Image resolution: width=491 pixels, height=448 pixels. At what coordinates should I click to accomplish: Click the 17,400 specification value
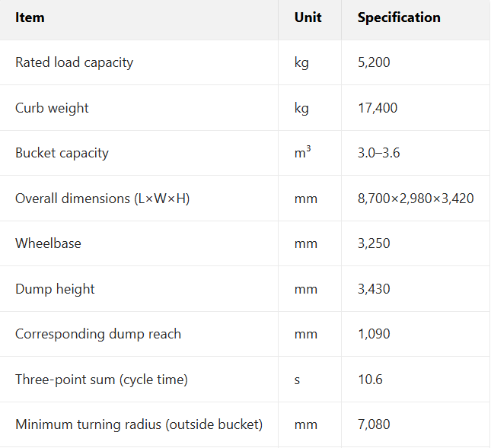click(378, 108)
